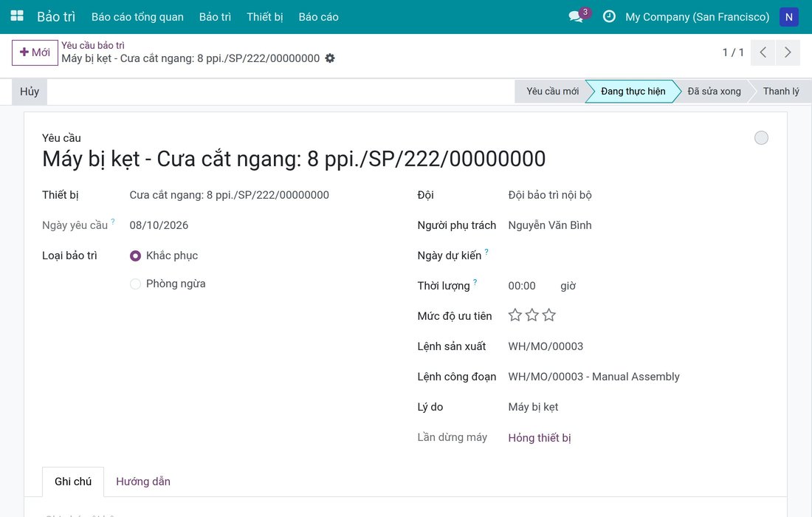
Task: Open the Hỏng thiết bị downtime link
Action: [x=540, y=438]
